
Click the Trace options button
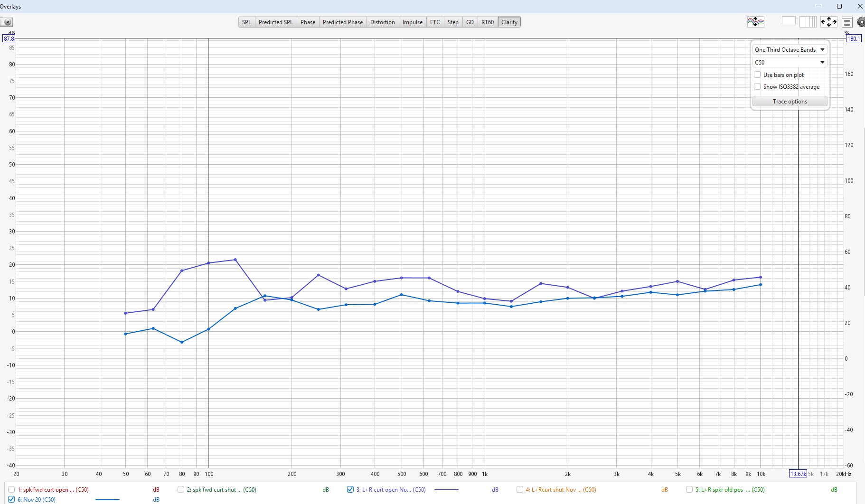(x=790, y=102)
